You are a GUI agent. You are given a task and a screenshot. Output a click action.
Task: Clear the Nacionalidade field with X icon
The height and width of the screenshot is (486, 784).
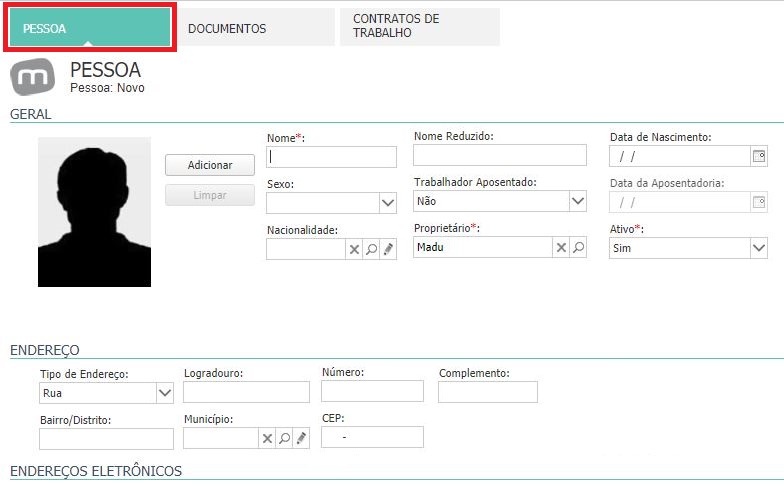point(354,249)
